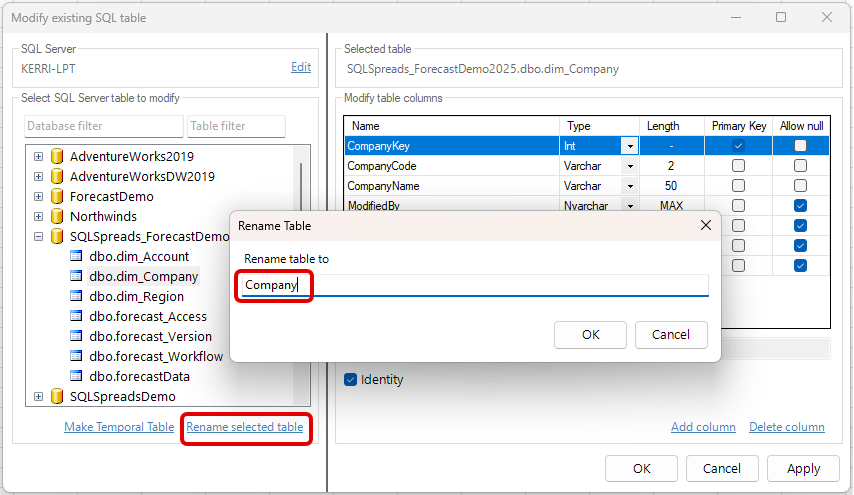This screenshot has width=854, height=495.
Task: Close the Rename Table dialog with X
Action: coord(706,225)
